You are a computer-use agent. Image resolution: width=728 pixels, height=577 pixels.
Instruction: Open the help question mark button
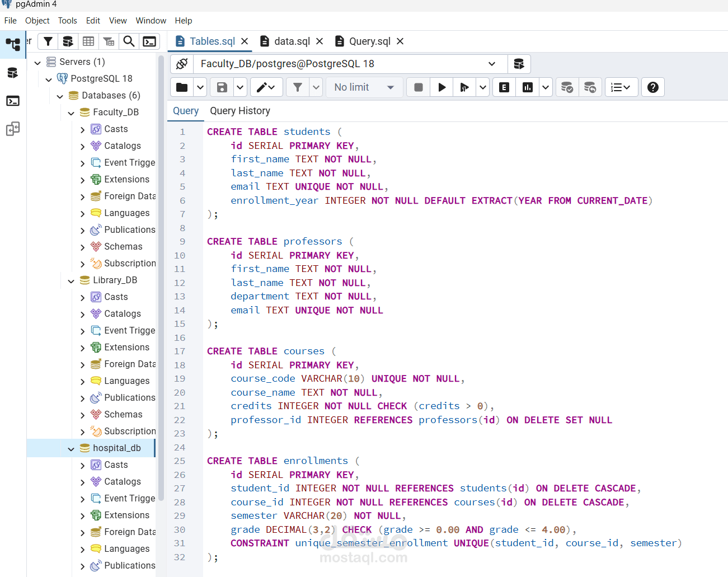(x=653, y=87)
